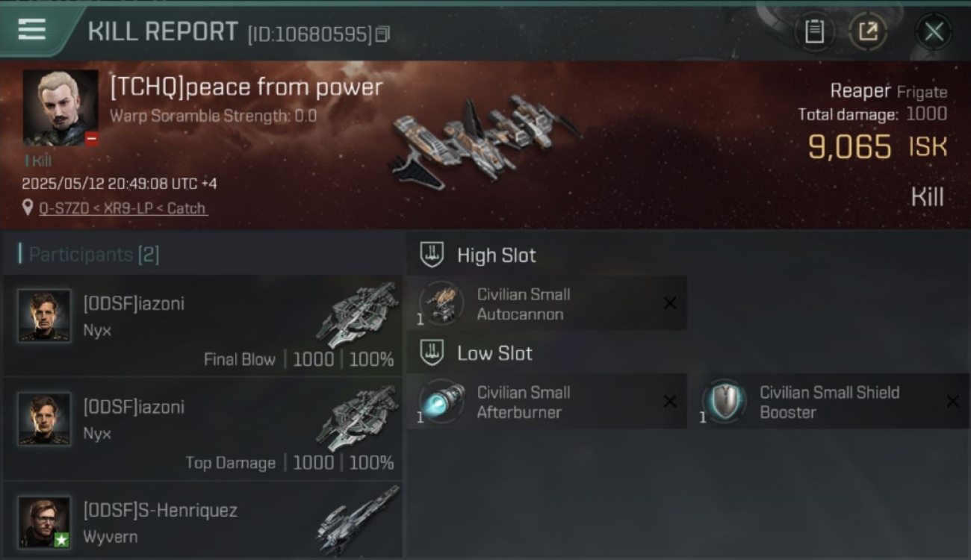This screenshot has height=560, width=971.
Task: Open S-Henriquez Wyvern participant entry
Action: (x=202, y=520)
